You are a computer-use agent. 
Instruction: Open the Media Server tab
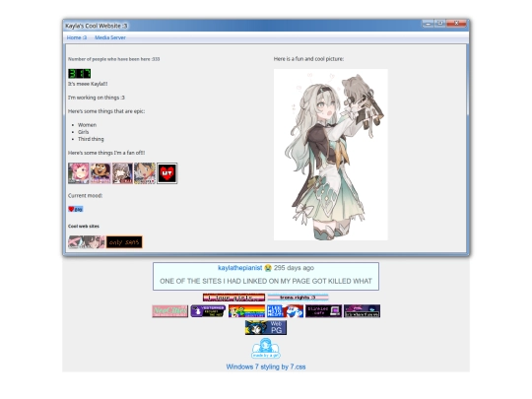(x=110, y=37)
